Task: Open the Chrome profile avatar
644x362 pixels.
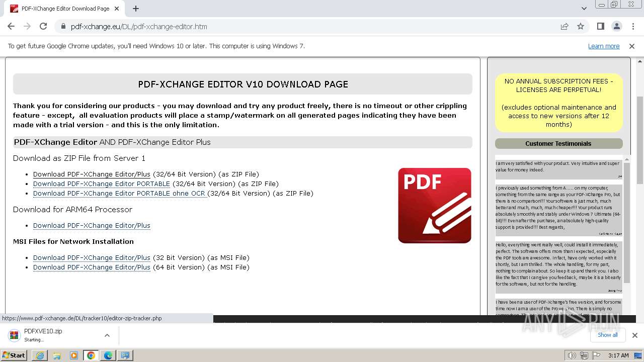Action: tap(616, 26)
